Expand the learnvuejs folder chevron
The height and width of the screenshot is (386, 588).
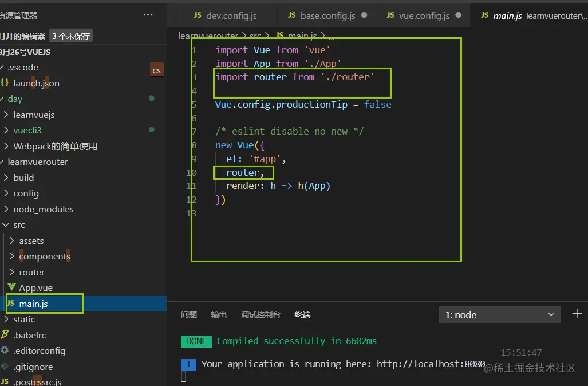point(6,115)
